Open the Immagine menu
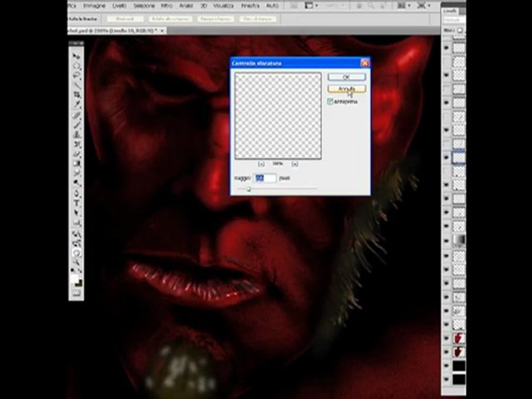The image size is (532, 399). [x=94, y=6]
